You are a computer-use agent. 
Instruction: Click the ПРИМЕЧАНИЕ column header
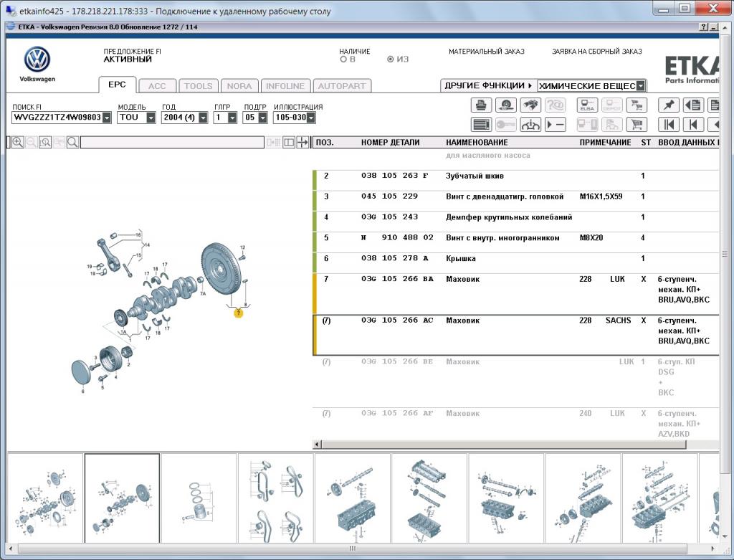click(605, 143)
